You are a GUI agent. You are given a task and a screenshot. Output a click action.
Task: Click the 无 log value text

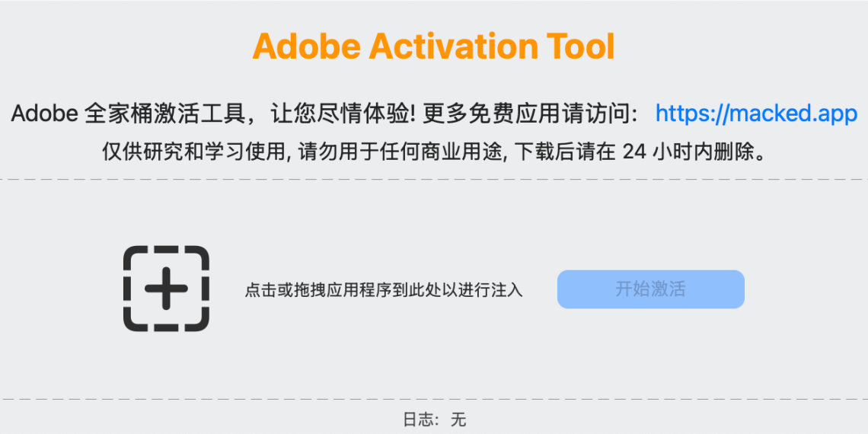[x=458, y=420]
